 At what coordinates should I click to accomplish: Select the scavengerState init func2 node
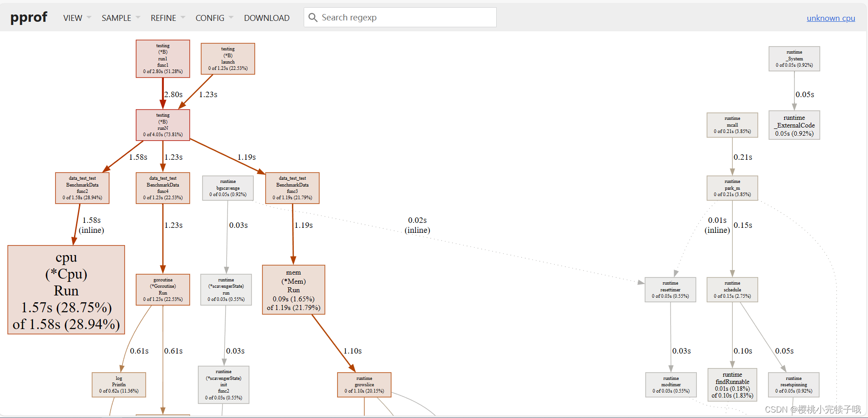click(224, 385)
